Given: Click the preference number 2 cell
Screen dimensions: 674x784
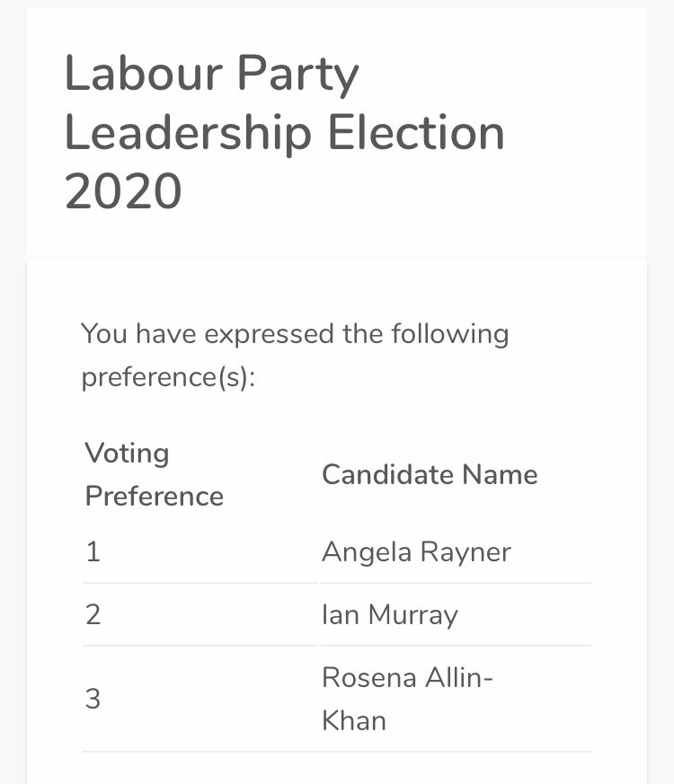Looking at the screenshot, I should coord(93,614).
